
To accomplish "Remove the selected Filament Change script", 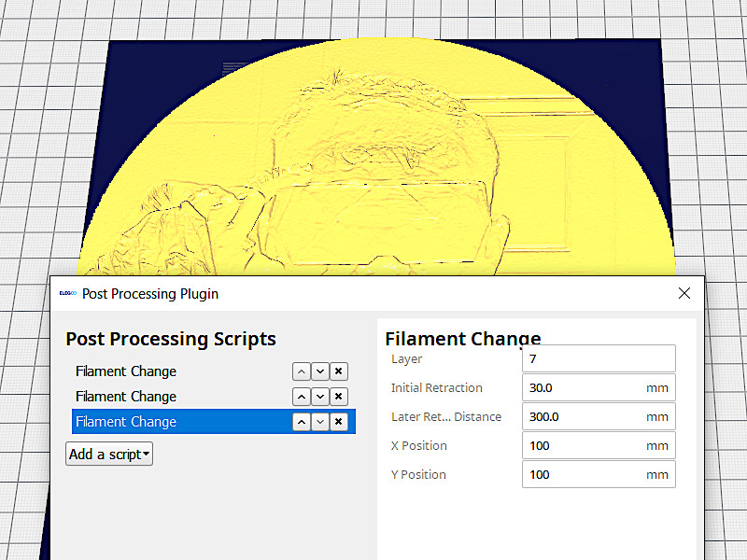I will point(339,422).
